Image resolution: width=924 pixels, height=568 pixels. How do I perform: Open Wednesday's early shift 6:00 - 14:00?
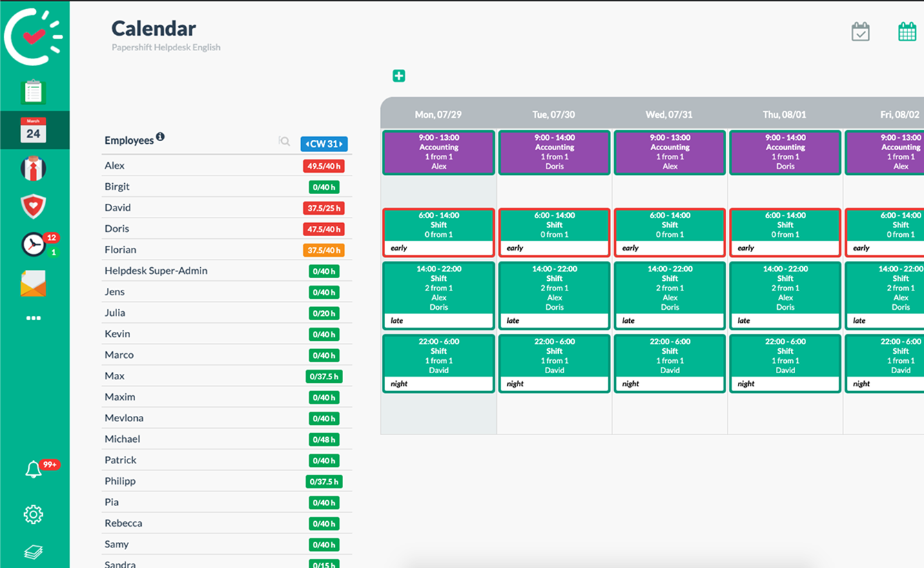(670, 233)
